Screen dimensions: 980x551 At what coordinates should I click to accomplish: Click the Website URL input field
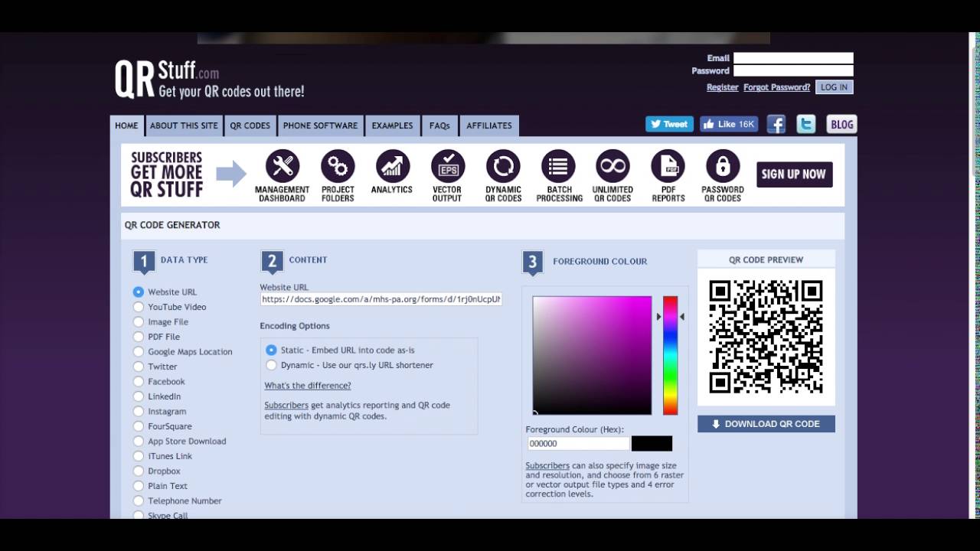(x=381, y=299)
